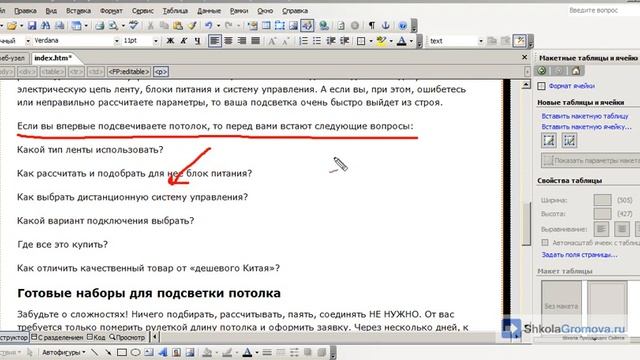The height and width of the screenshot is (360, 640).
Task: Check the auto-scale cells with table checkbox
Action: click(545, 242)
